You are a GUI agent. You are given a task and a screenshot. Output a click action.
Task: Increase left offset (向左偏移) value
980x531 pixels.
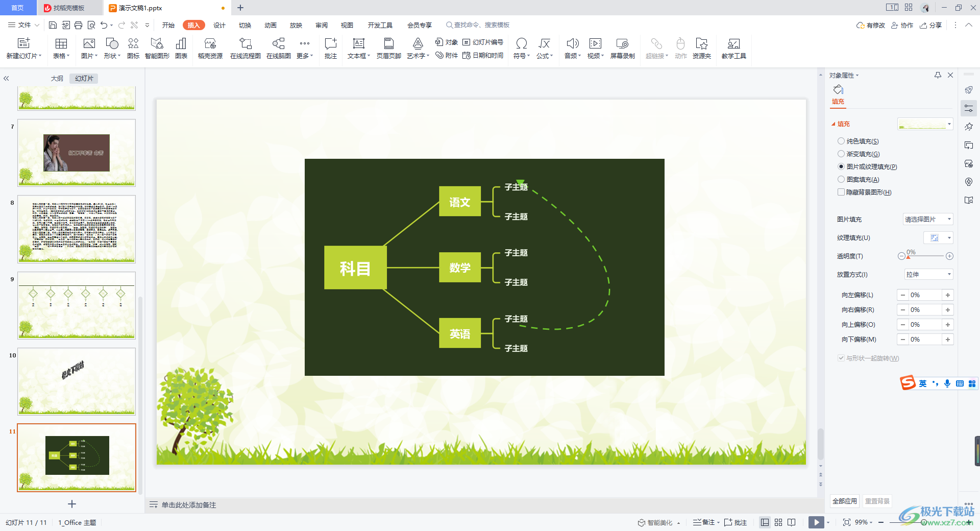(948, 295)
